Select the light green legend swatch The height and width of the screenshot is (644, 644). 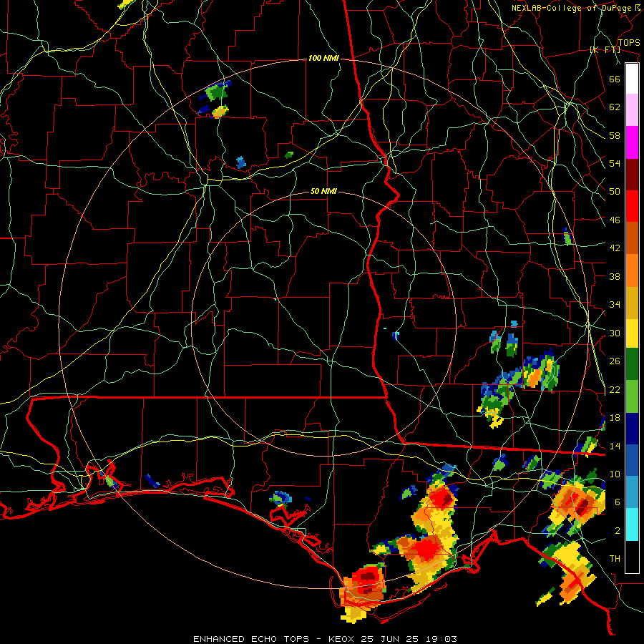pyautogui.click(x=632, y=396)
